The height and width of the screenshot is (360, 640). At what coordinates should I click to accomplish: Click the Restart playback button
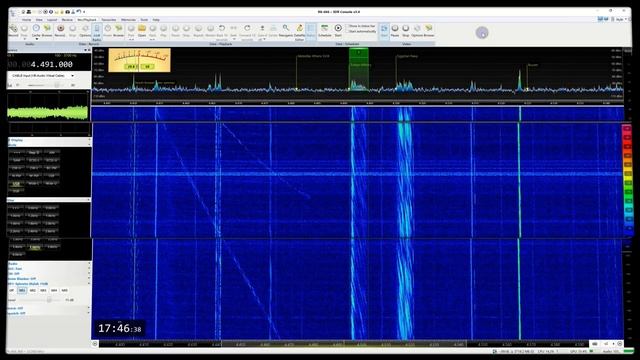(x=210, y=31)
